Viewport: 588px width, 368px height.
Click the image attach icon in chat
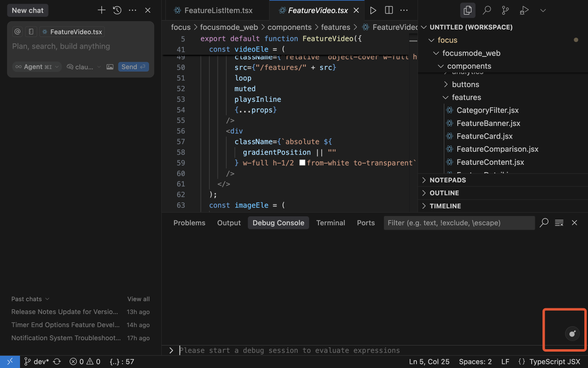(x=110, y=67)
